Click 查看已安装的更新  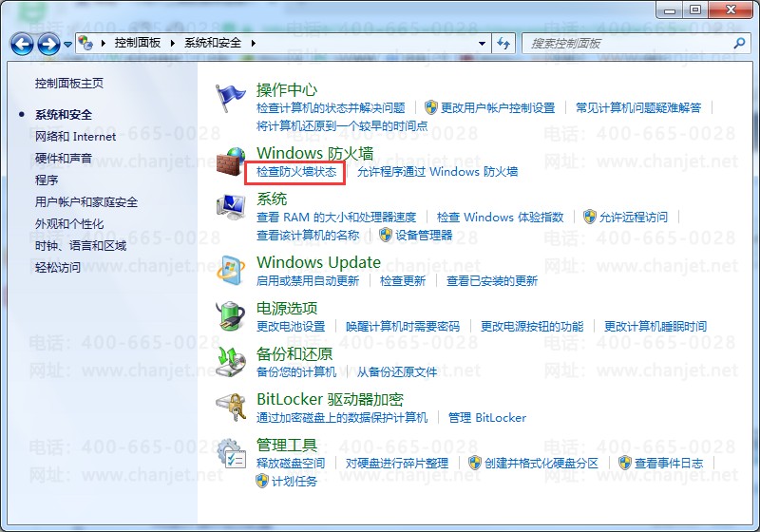(492, 281)
